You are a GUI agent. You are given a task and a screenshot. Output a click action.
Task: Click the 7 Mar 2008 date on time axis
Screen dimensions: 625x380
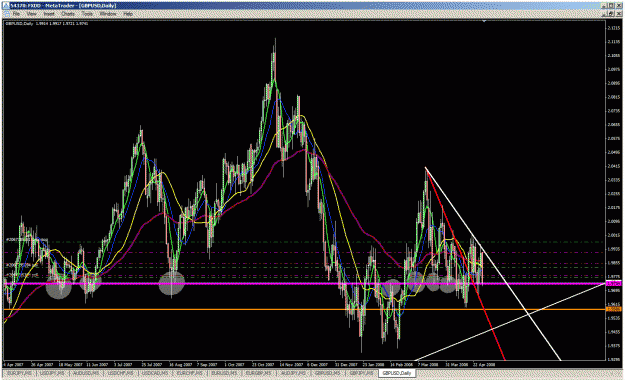point(428,364)
